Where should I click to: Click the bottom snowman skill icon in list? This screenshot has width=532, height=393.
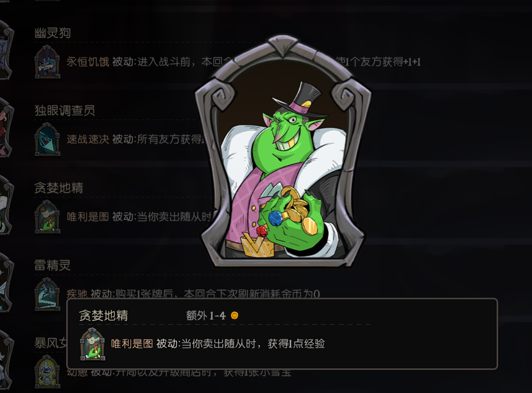[x=48, y=371]
